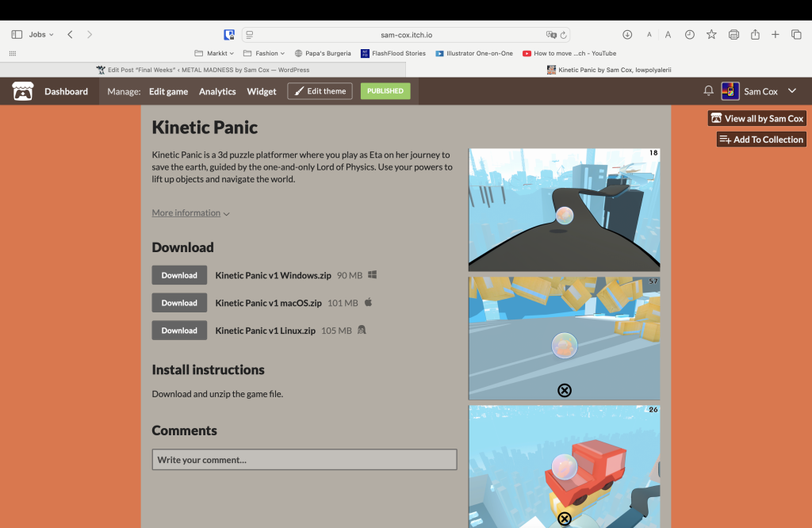Click the sam-cox.itch.io address field
The width and height of the screenshot is (812, 528).
point(407,35)
